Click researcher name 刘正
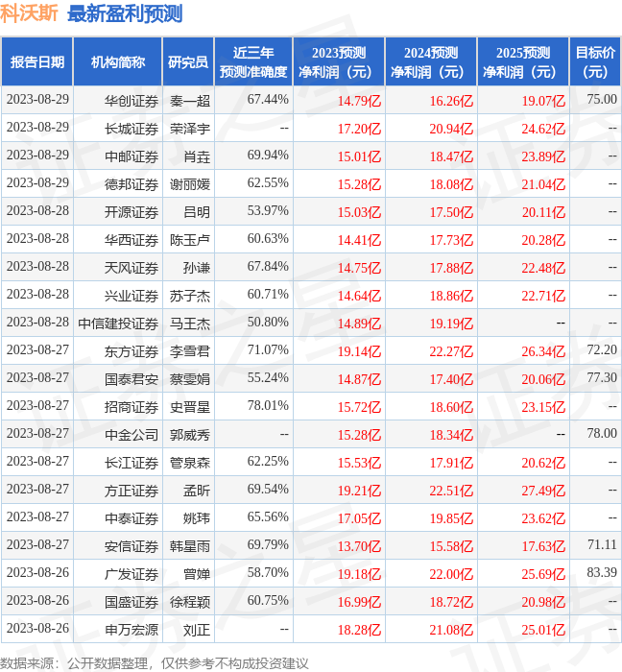Screen dimensions: 622x672 pos(197,630)
